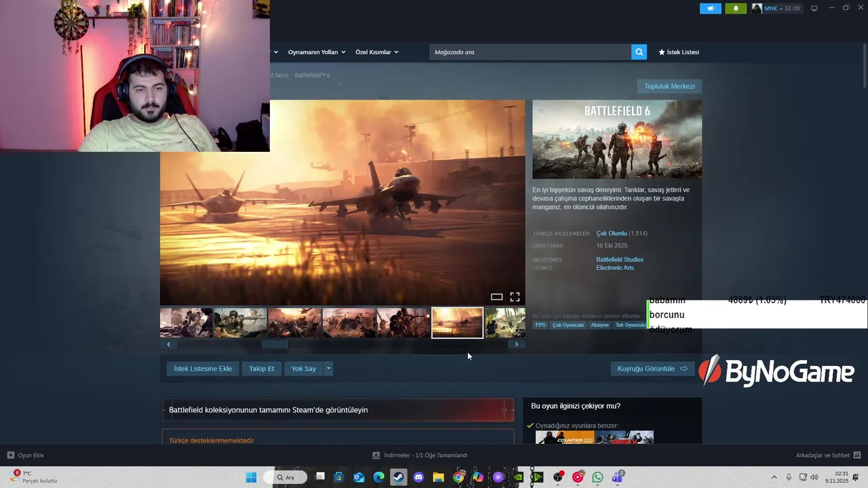Open Electronic Arts publisher link

click(x=615, y=268)
